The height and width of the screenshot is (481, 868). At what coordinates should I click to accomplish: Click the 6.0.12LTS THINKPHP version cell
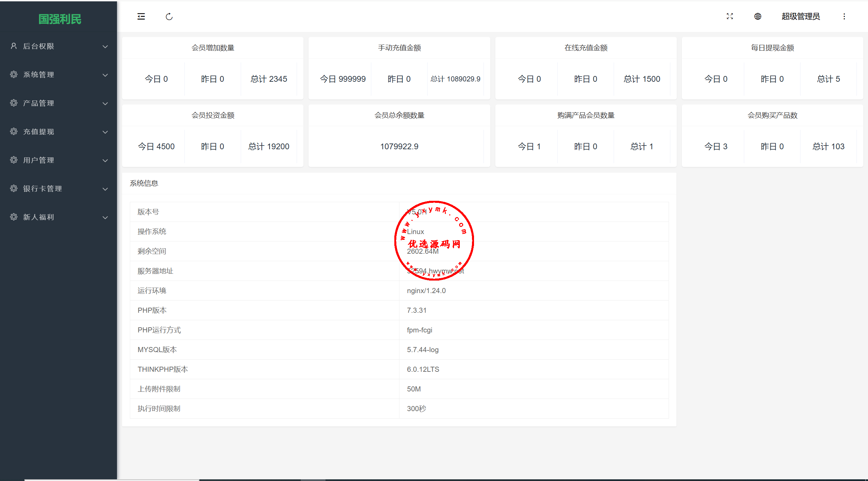(534, 369)
